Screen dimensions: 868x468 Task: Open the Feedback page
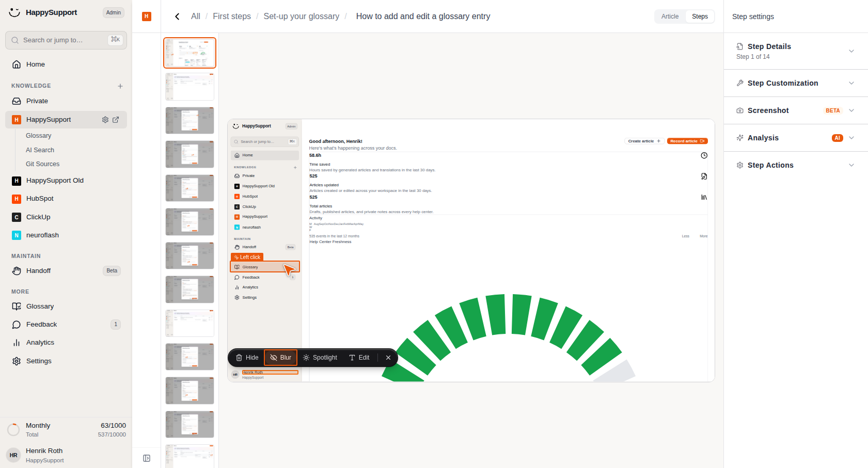66,325
